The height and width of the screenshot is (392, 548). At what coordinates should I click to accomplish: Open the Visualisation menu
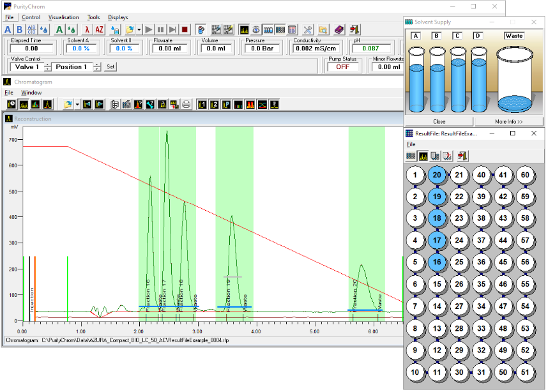[x=63, y=17]
